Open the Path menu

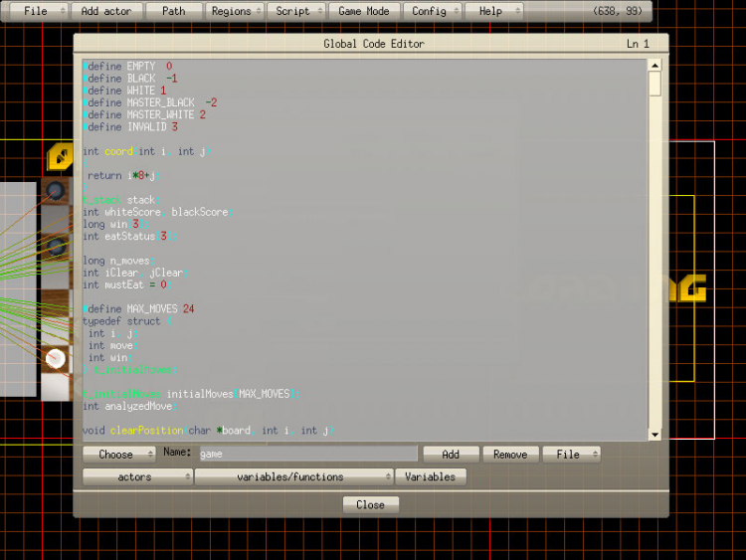coord(174,11)
